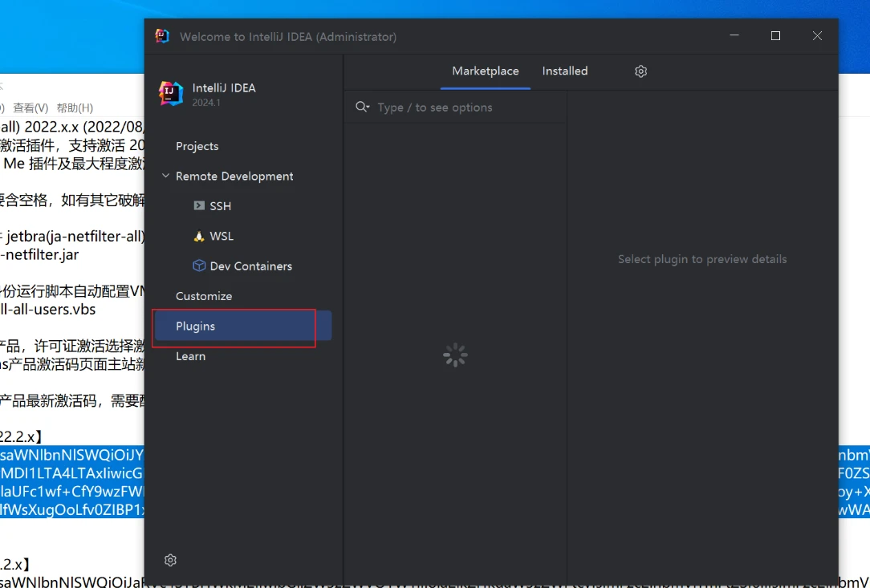Collapse the Remote Development group
Screen dimensions: 870x588
(165, 176)
